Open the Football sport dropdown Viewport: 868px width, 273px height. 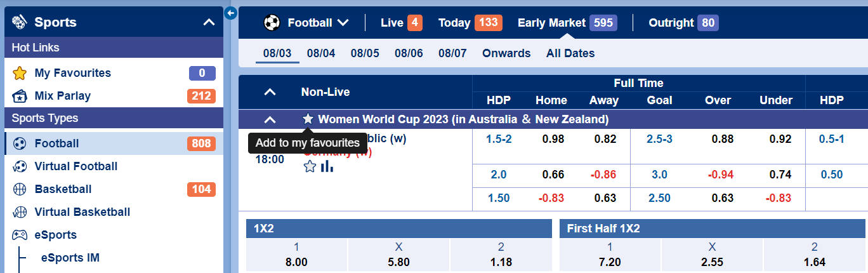point(307,23)
